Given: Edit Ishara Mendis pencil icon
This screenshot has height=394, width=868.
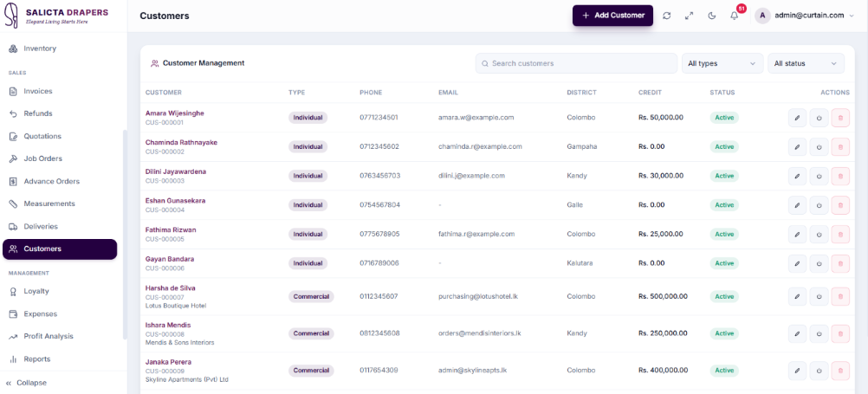Looking at the screenshot, I should click(x=797, y=333).
